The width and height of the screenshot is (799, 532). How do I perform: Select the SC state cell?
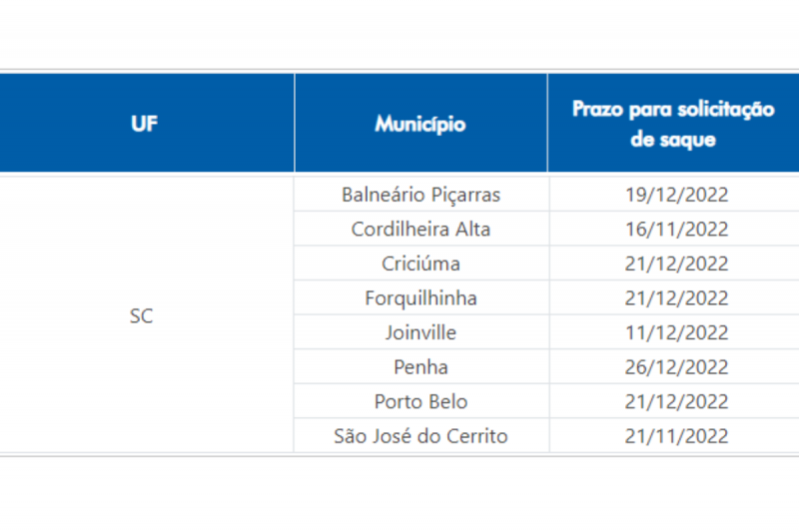(142, 315)
